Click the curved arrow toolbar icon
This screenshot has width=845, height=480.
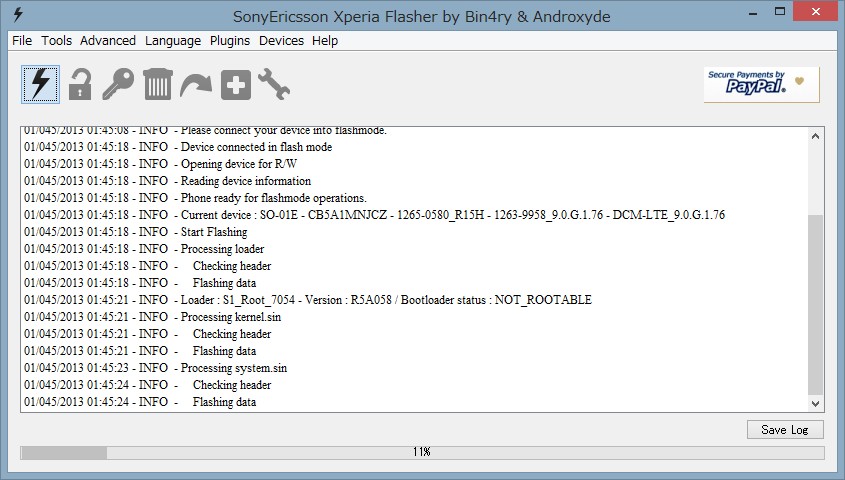pyautogui.click(x=196, y=85)
